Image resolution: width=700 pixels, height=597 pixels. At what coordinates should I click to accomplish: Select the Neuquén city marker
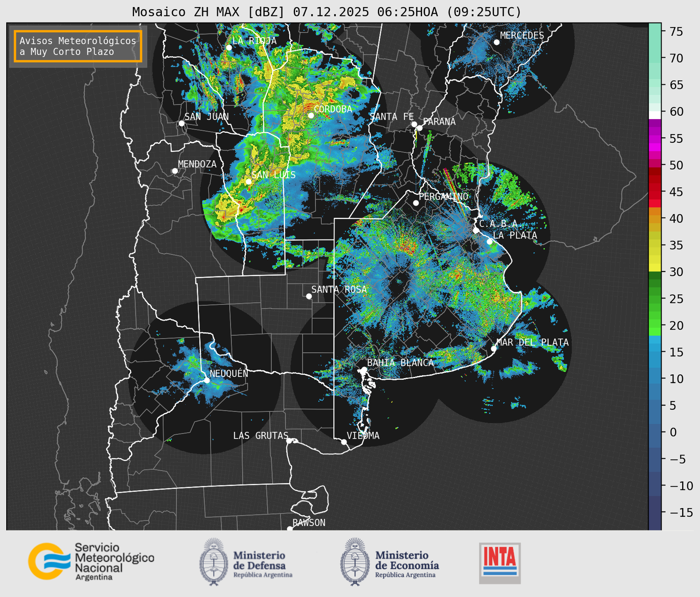point(207,380)
